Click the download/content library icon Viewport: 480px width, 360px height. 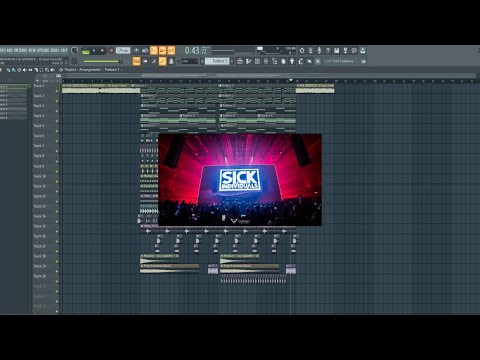click(362, 51)
